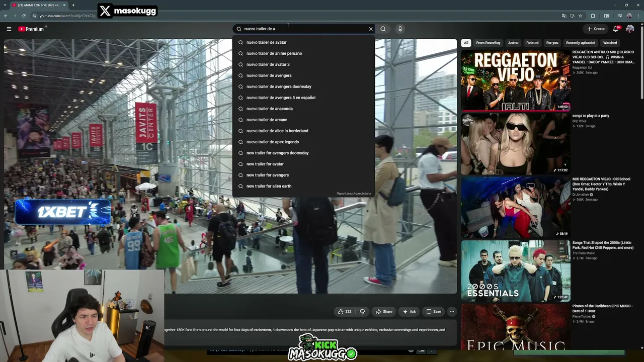Open the Ask AI assistant
This screenshot has width=644, height=362.
(409, 312)
